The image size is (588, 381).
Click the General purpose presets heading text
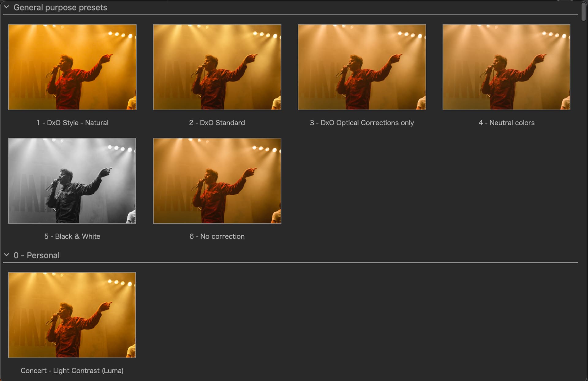[x=60, y=7]
